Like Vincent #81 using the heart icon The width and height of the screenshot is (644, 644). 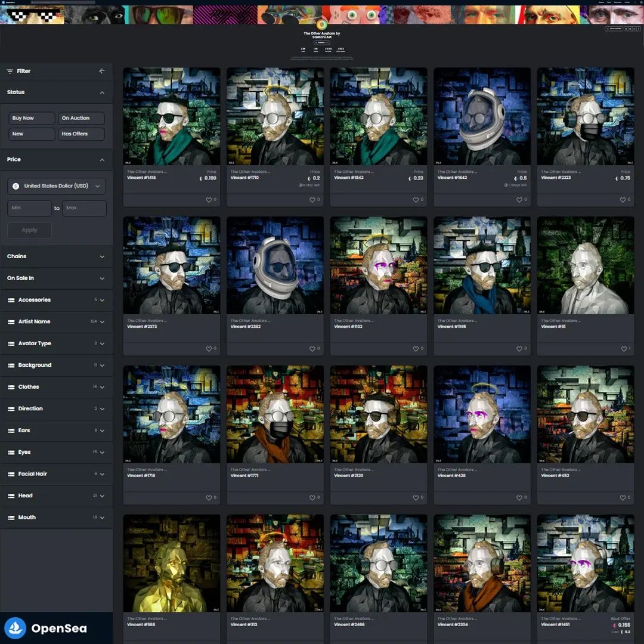pos(624,349)
